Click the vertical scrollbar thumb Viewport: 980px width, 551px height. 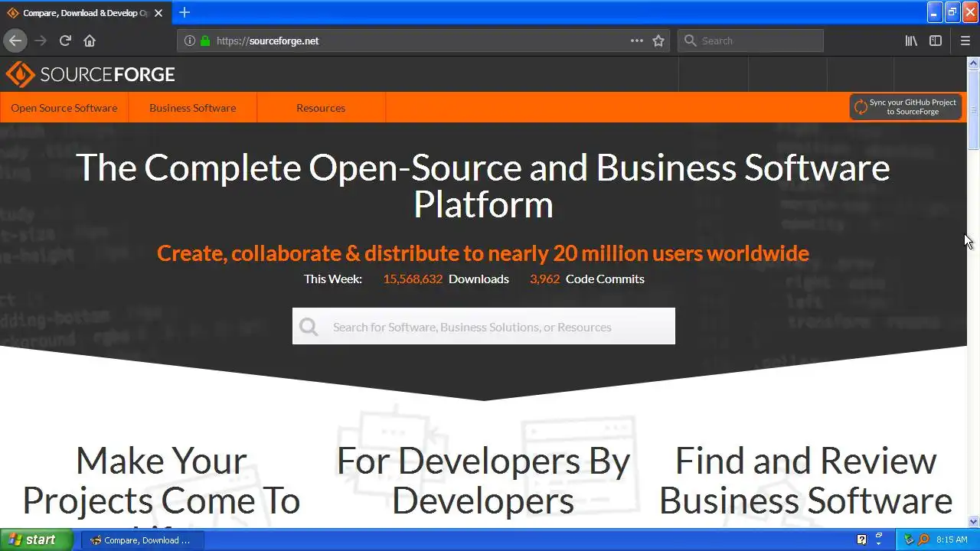click(974, 108)
